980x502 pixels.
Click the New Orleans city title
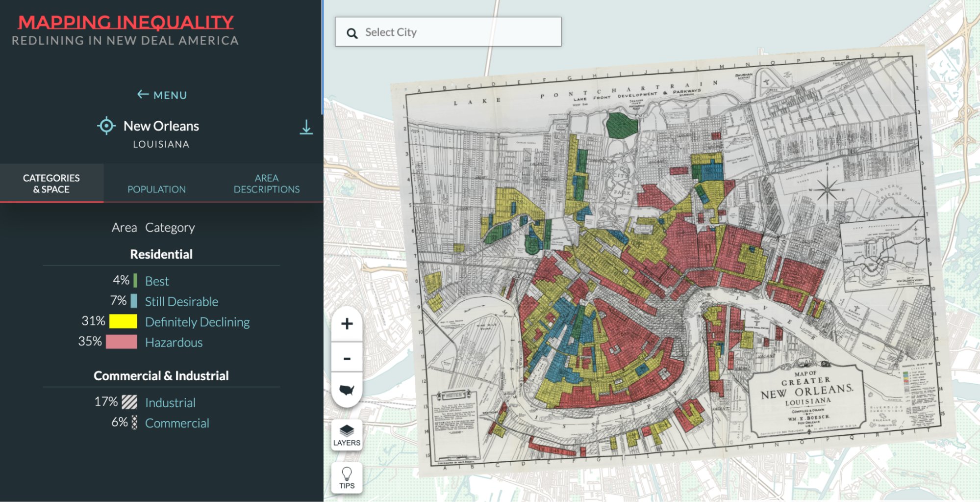point(161,126)
